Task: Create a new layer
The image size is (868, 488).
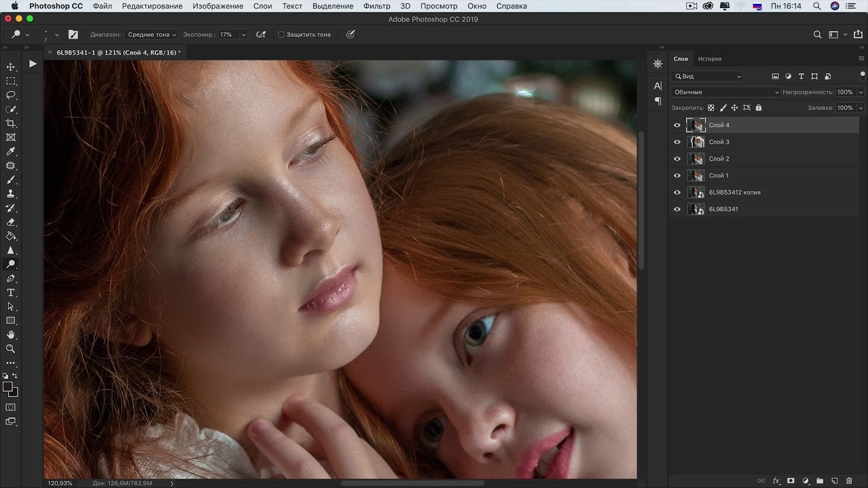Action: [835, 481]
